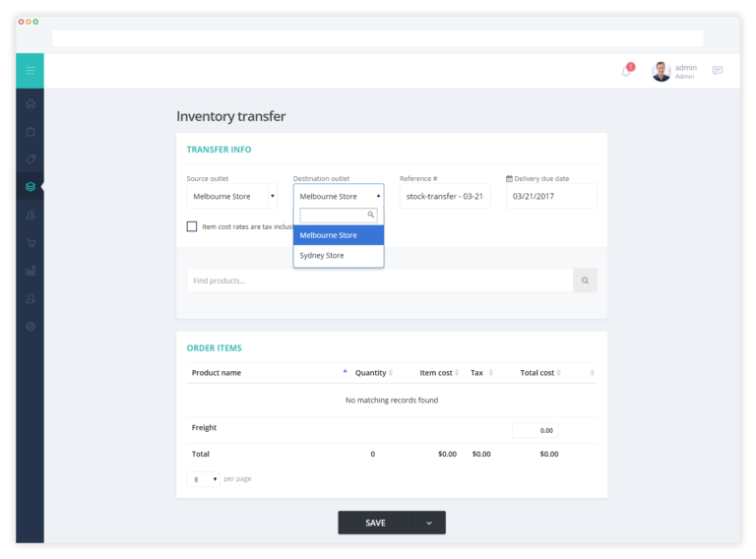Click the search box inside outlet dropdown
756x559 pixels.
coord(339,215)
